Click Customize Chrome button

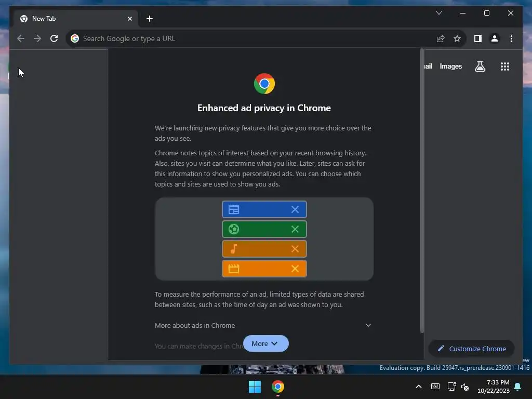click(472, 349)
